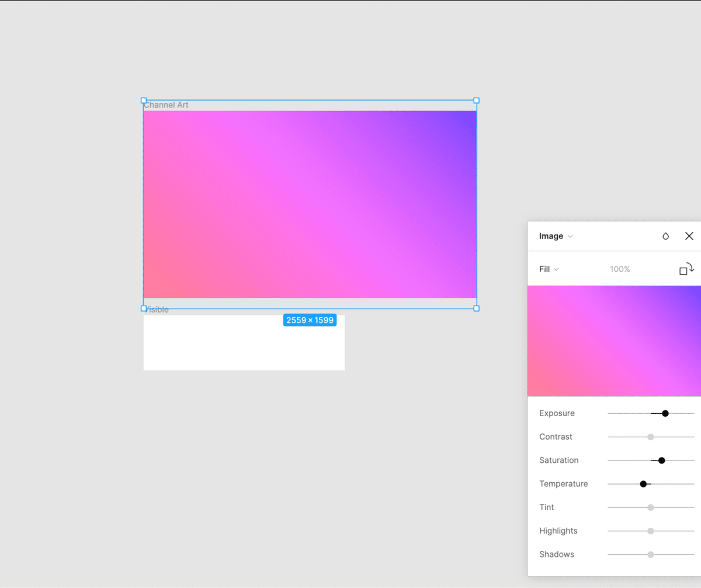This screenshot has width=701, height=588.
Task: Click the Contrast label
Action: click(556, 437)
